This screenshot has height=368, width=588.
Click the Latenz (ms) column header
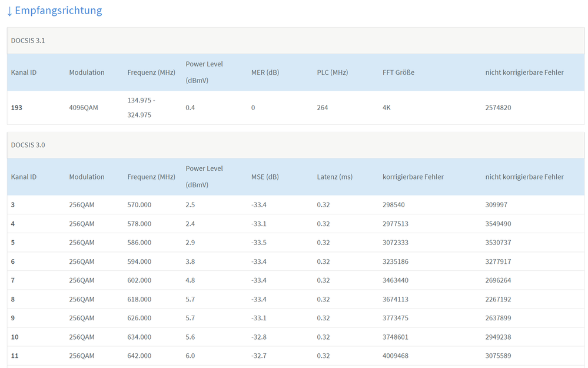334,177
